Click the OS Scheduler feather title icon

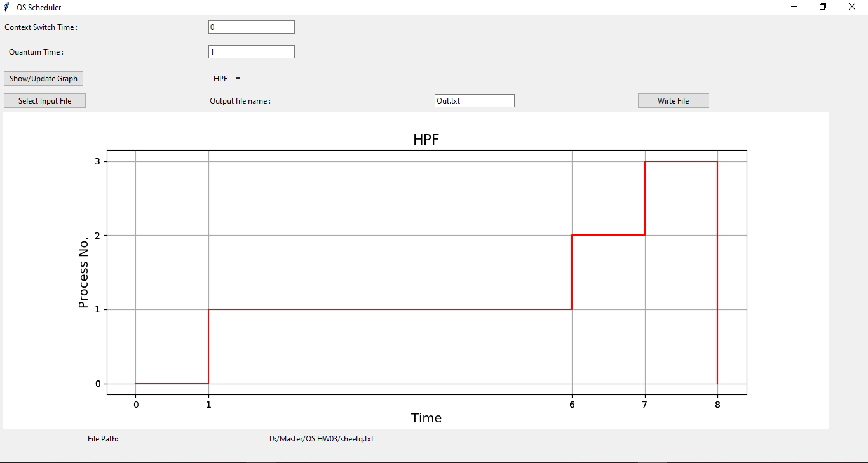coord(6,7)
